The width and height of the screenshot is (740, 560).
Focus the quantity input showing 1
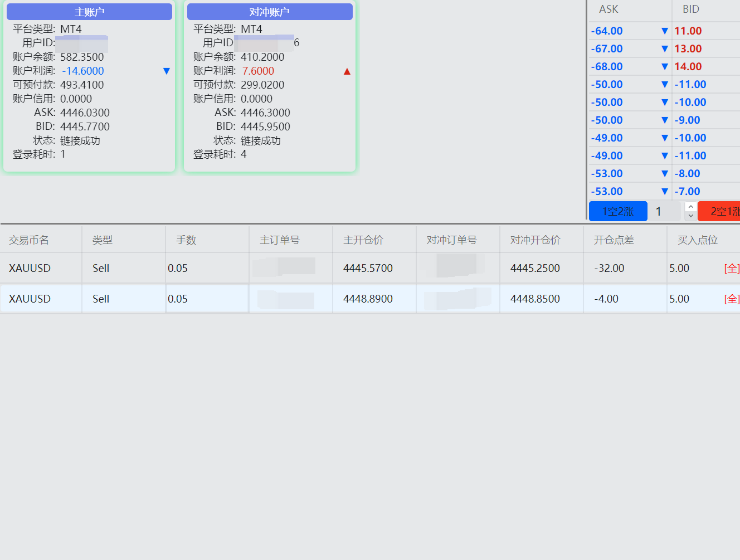pos(666,211)
